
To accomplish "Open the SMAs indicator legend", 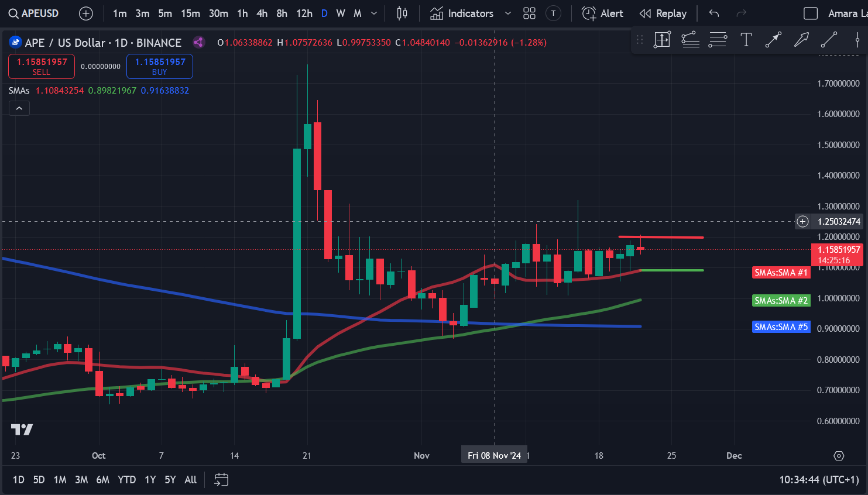I will (19, 91).
